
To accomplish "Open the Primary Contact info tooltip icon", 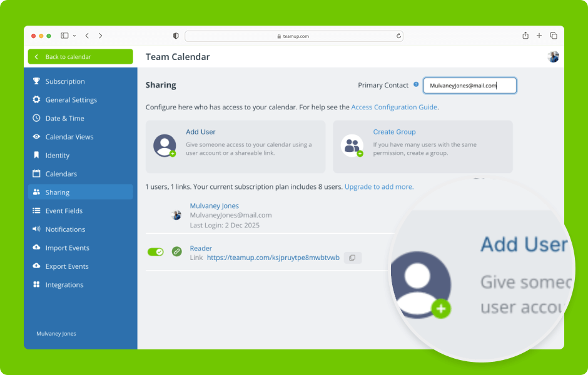I will [x=416, y=84].
